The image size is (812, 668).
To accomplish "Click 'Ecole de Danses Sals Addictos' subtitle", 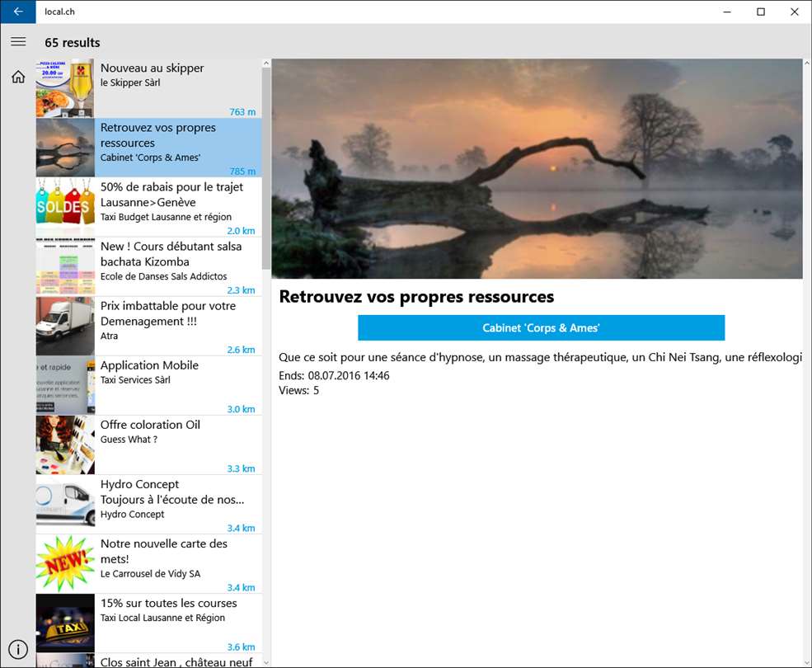I will 164,276.
